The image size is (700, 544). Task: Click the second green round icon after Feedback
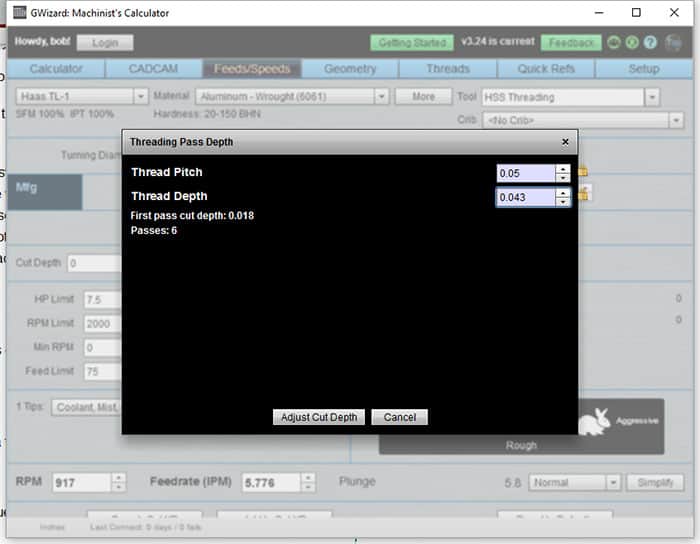(x=632, y=42)
